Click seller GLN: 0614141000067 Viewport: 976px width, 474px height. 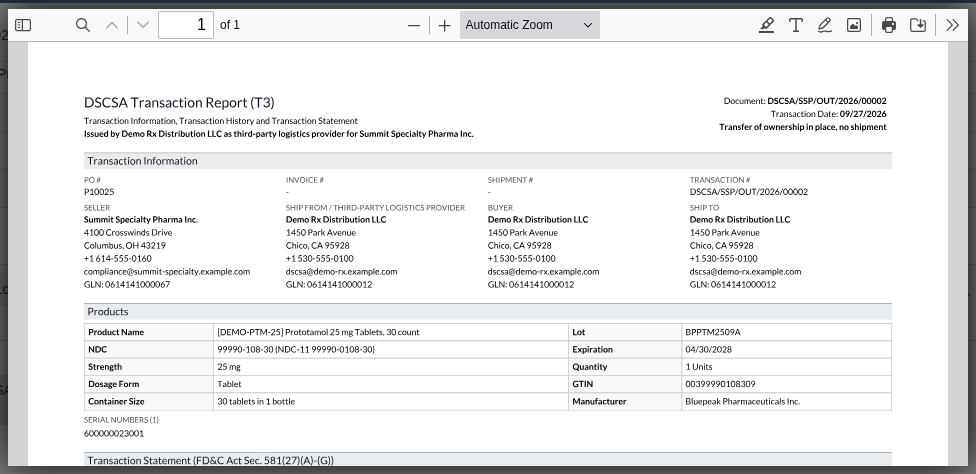127,285
